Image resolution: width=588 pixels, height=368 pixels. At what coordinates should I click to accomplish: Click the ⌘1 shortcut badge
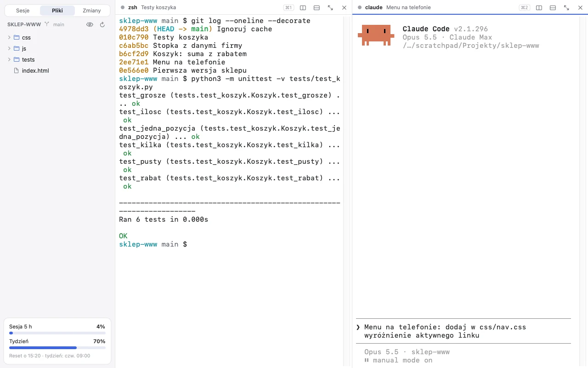pyautogui.click(x=289, y=7)
